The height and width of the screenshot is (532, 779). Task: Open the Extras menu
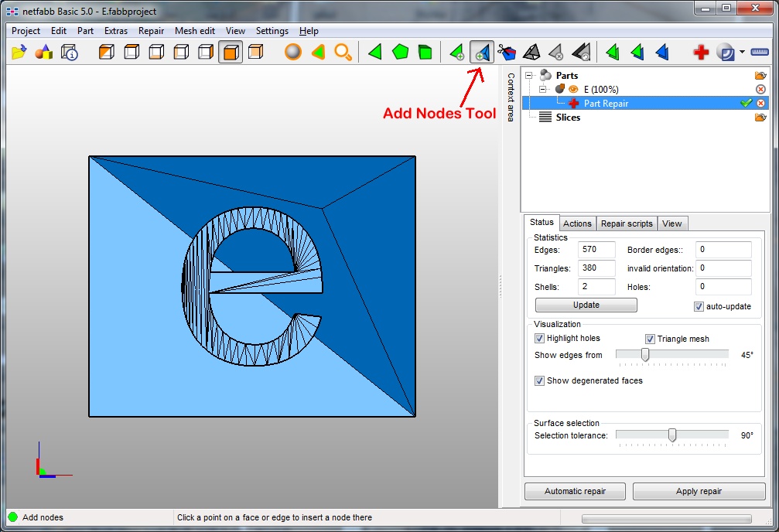116,31
